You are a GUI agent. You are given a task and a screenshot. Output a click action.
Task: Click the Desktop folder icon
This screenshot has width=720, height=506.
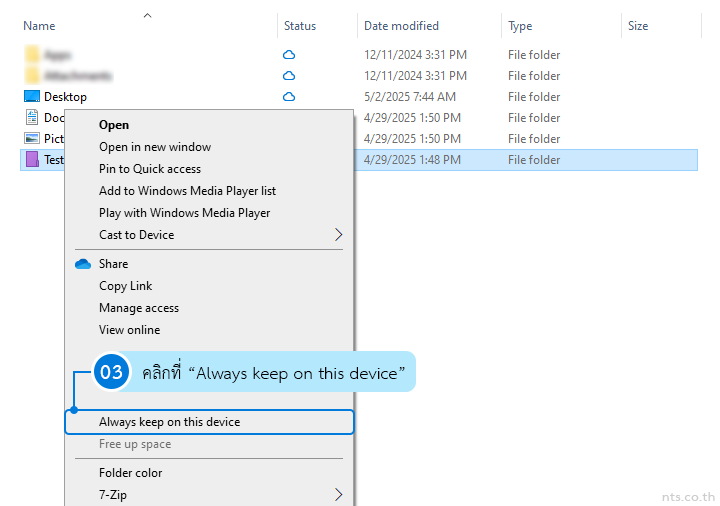click(x=32, y=96)
